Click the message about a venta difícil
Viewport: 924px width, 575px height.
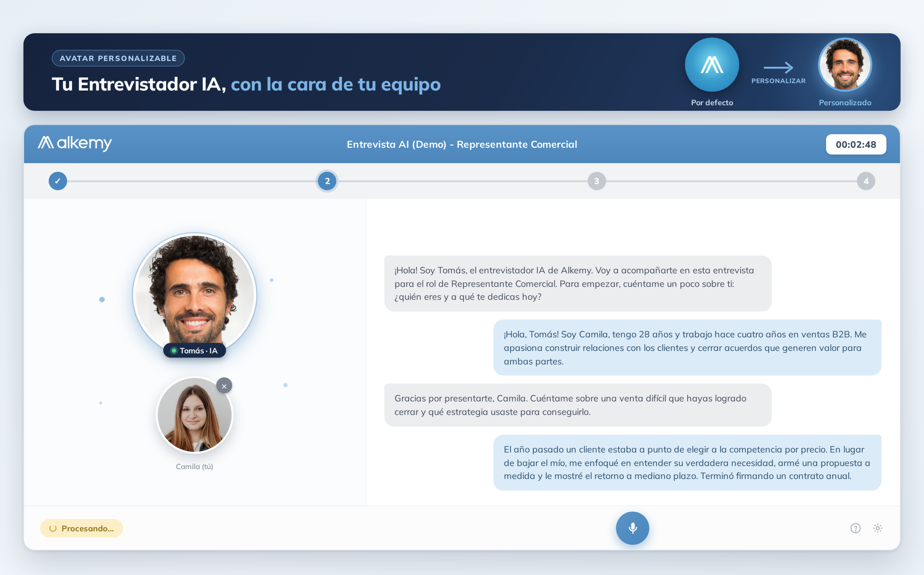577,405
